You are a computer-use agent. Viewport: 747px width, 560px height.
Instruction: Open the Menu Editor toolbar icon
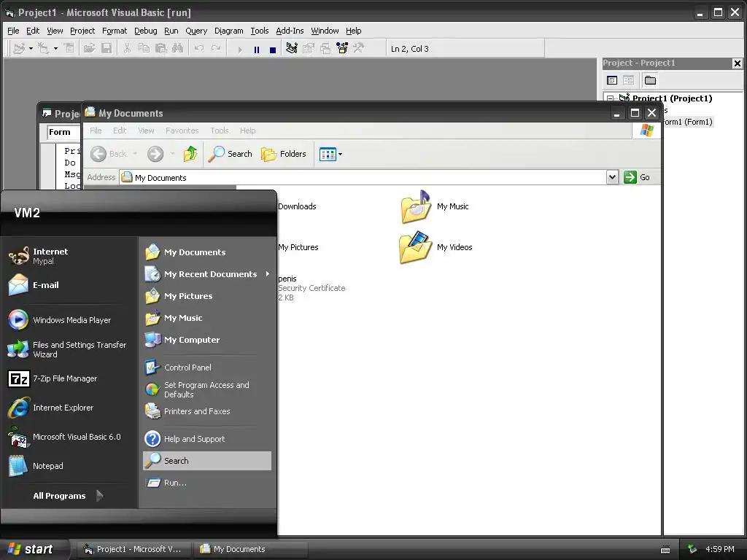click(69, 49)
